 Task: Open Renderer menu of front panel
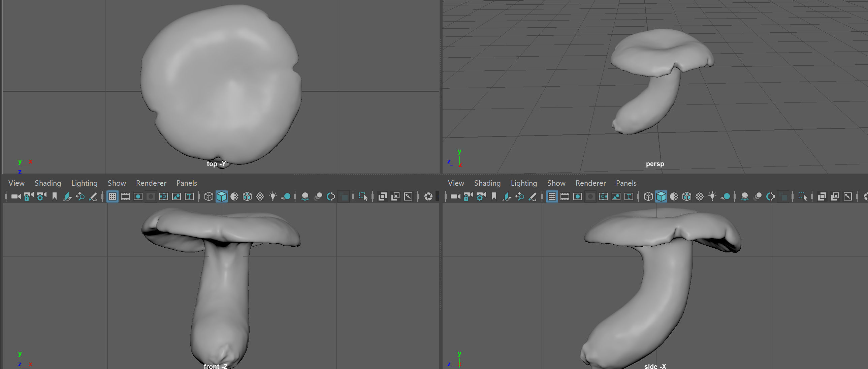[151, 183]
